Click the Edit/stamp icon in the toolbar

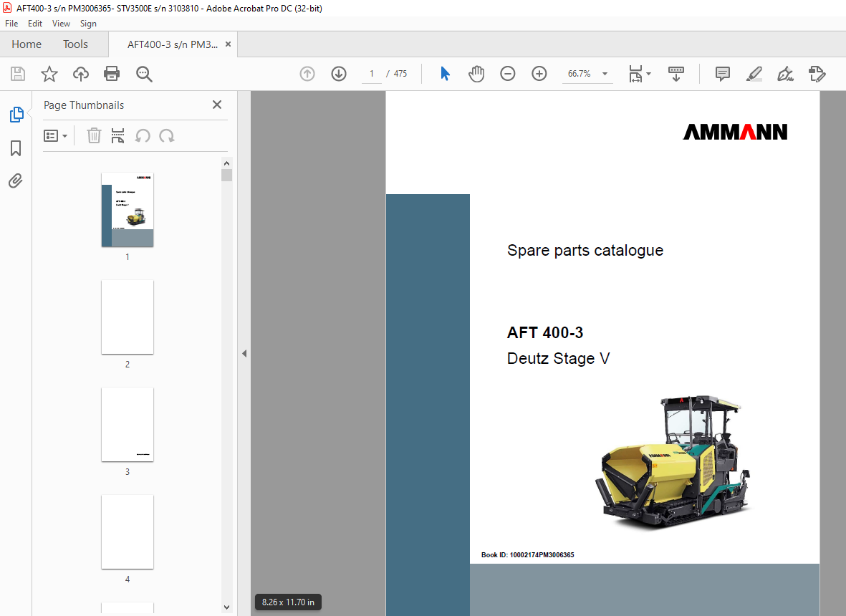click(x=817, y=74)
